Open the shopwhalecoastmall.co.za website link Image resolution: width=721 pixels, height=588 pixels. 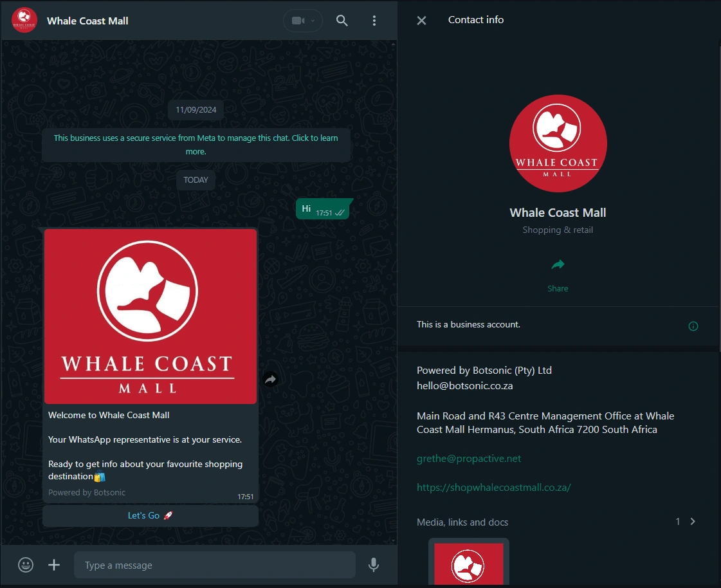493,487
